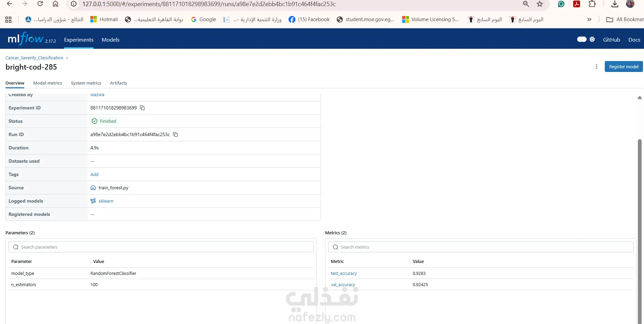Image resolution: width=644 pixels, height=324 pixels.
Task: Click Register model button
Action: click(x=624, y=67)
